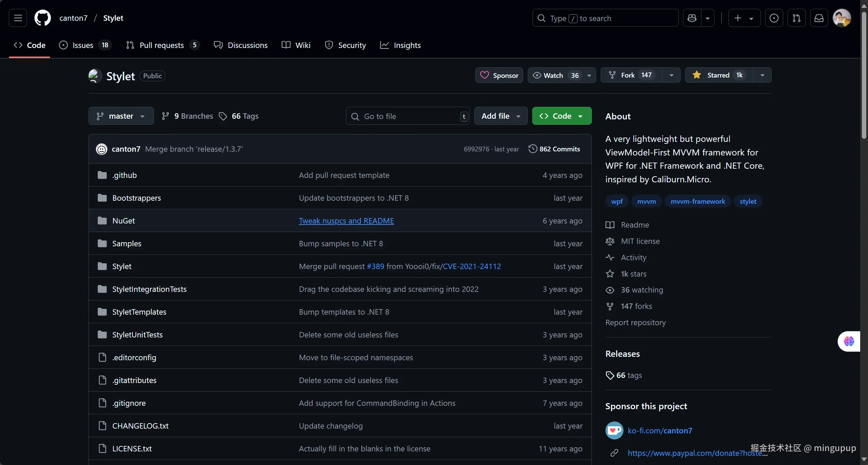Click the LICENSE.txt file icon
The image size is (868, 465).
102,449
